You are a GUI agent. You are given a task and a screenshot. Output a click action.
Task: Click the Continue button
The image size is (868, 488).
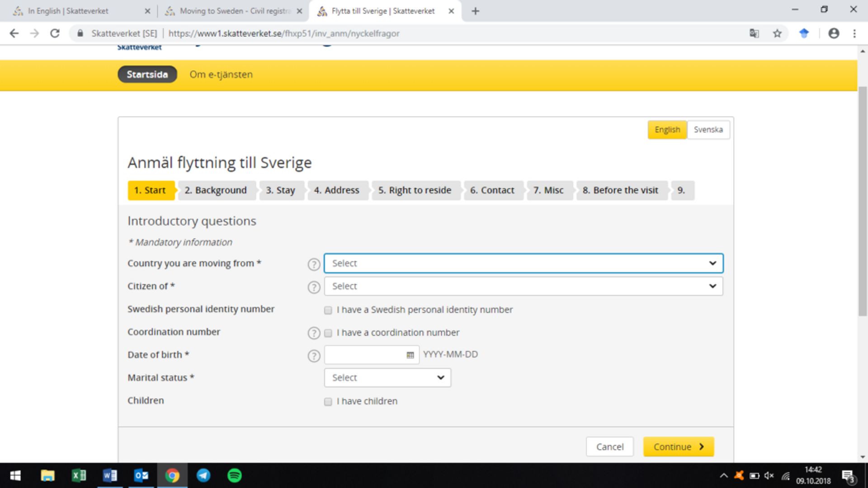tap(678, 446)
